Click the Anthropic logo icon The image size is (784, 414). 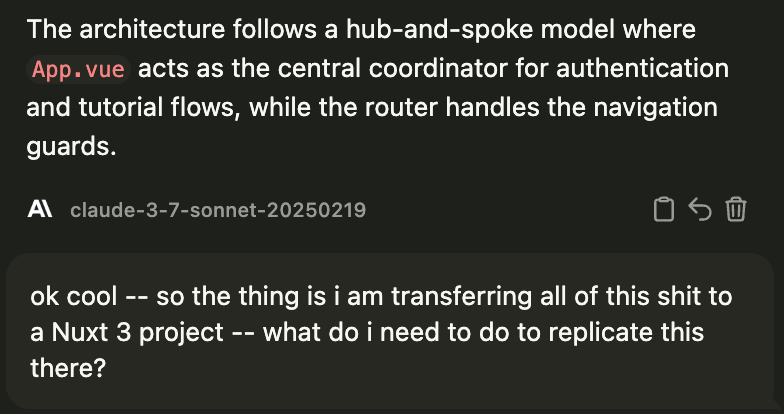click(x=40, y=210)
